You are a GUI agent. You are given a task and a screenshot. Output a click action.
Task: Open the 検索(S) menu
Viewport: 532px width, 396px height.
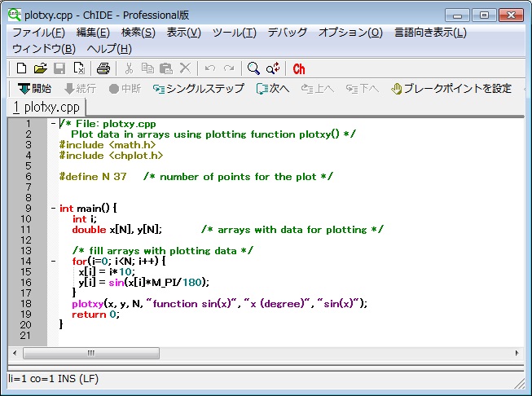pyautogui.click(x=138, y=33)
